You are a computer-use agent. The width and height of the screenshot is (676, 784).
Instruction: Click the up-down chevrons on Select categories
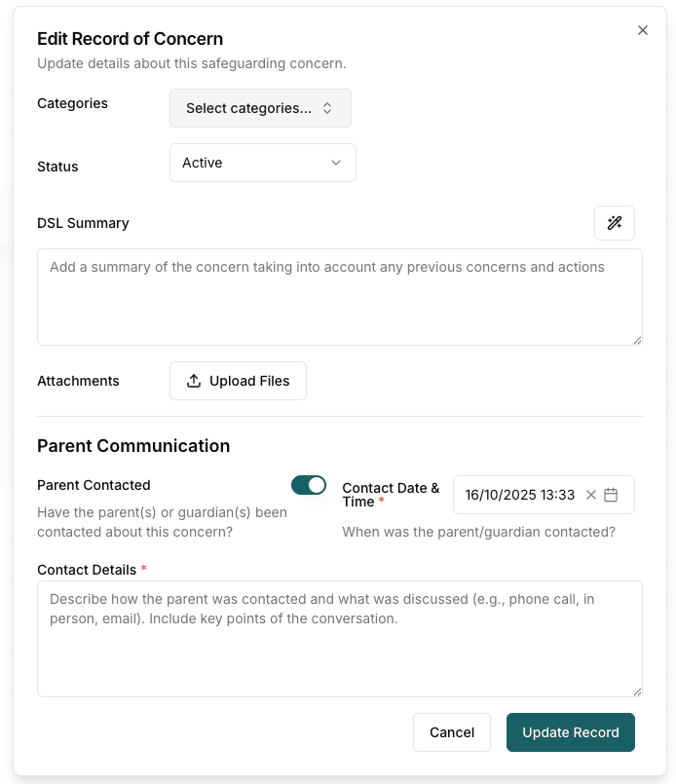tap(328, 108)
